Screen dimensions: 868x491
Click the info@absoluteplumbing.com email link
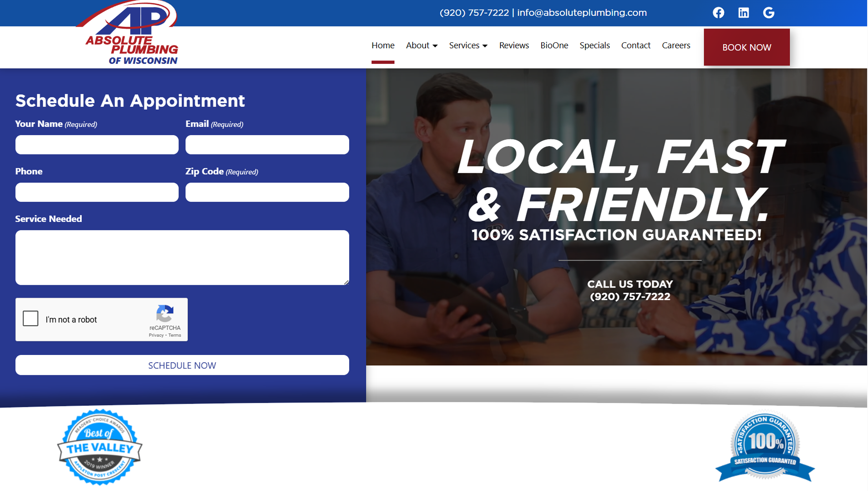[x=582, y=13]
